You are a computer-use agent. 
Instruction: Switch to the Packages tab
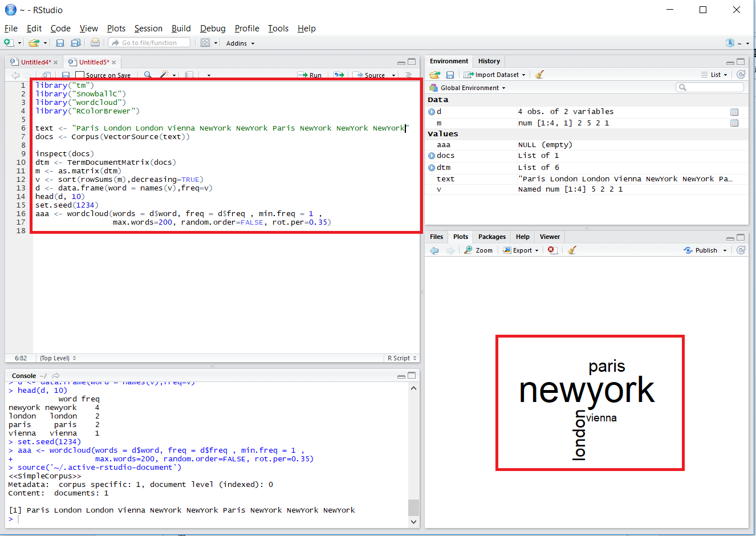(491, 237)
